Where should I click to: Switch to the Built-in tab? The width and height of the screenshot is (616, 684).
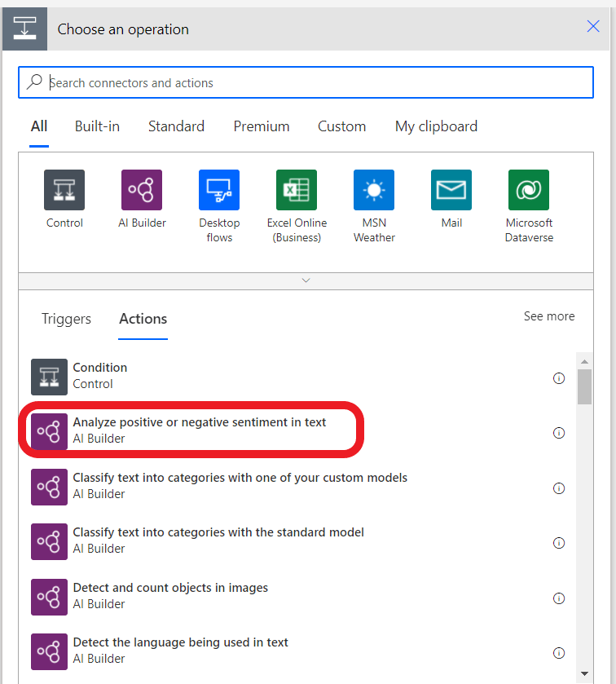(97, 126)
